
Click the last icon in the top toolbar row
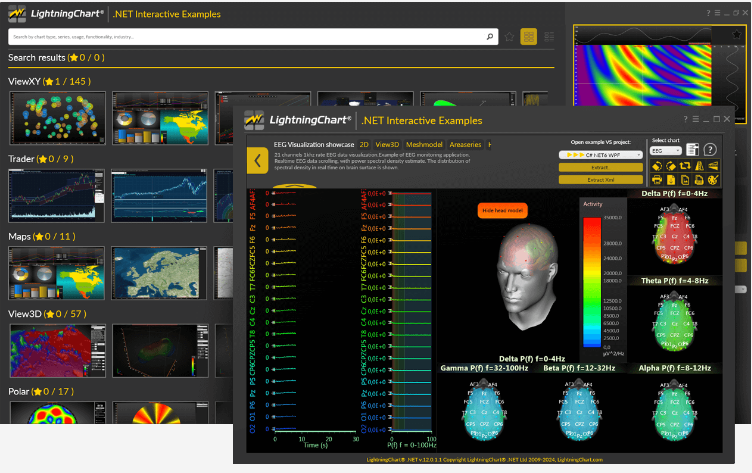coord(713,166)
